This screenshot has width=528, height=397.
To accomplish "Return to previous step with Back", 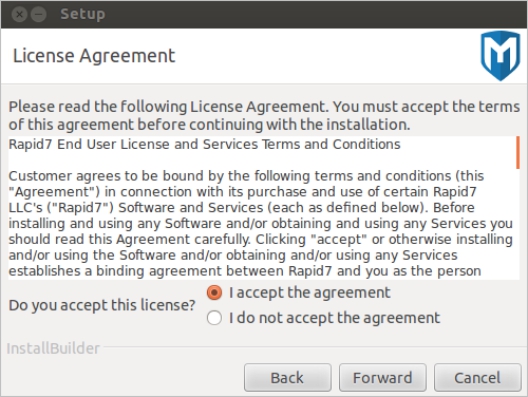I will point(288,377).
